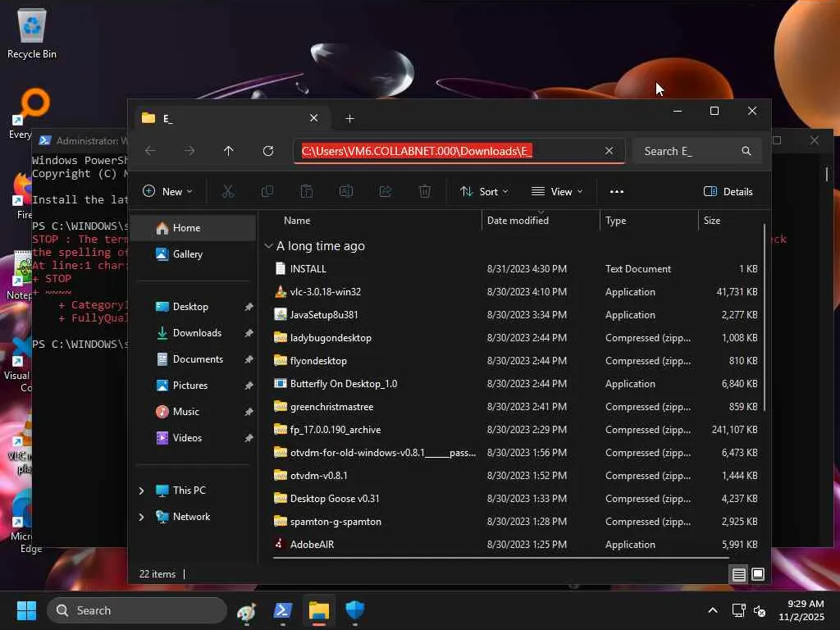Viewport: 840px width, 630px height.
Task: Toggle the Details pane button
Action: (x=728, y=191)
